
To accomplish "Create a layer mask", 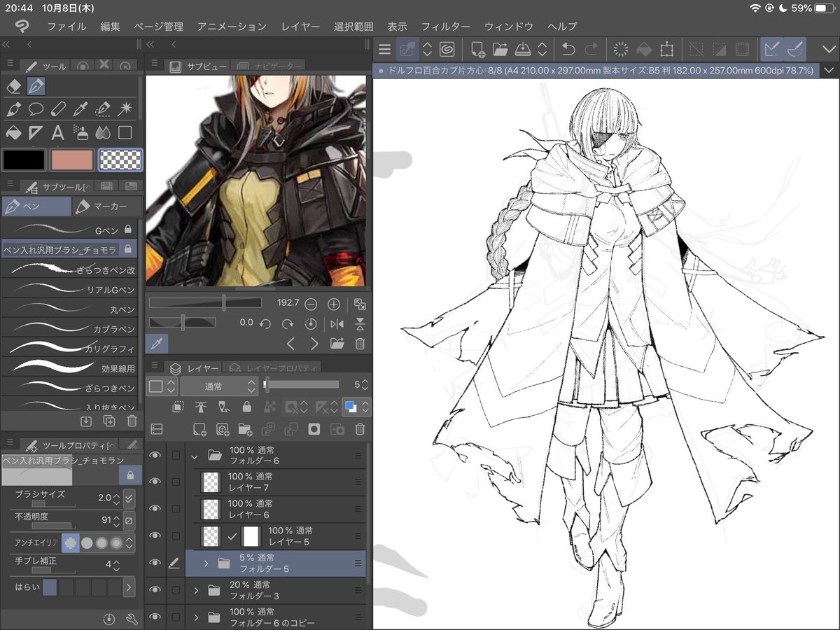I will (314, 429).
